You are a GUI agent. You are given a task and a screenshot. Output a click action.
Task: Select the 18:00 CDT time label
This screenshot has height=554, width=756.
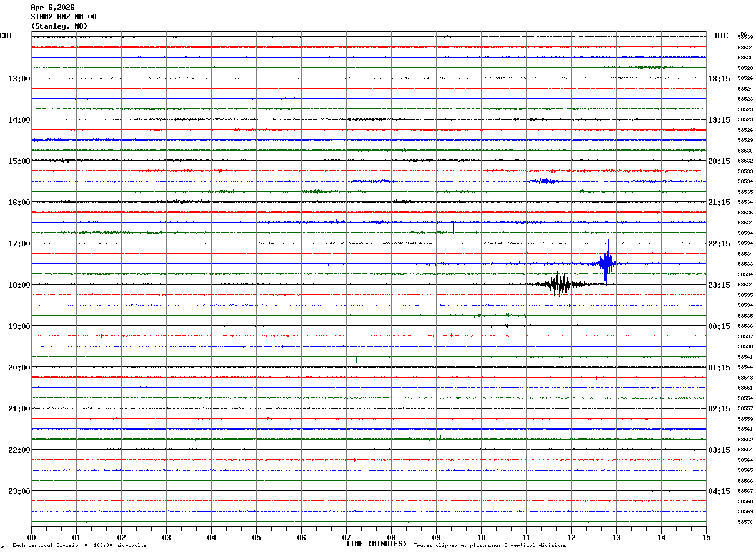19,285
